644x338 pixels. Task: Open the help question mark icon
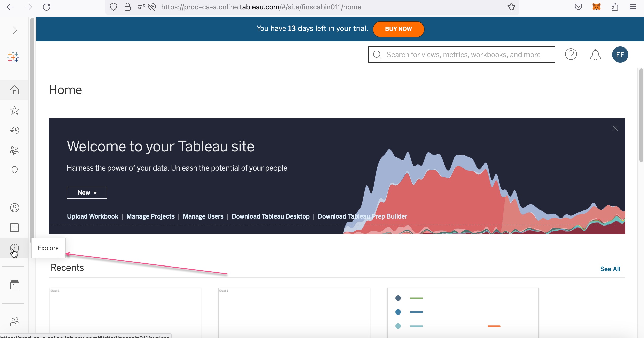coord(571,54)
